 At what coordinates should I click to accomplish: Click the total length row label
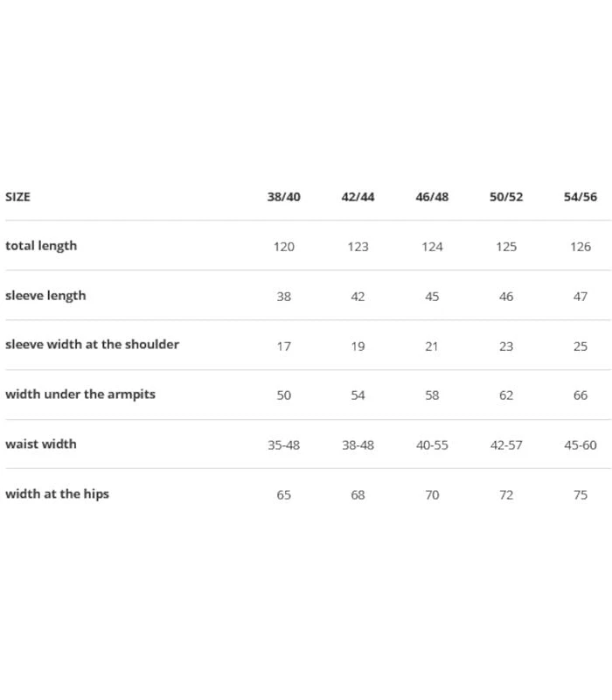coord(41,246)
